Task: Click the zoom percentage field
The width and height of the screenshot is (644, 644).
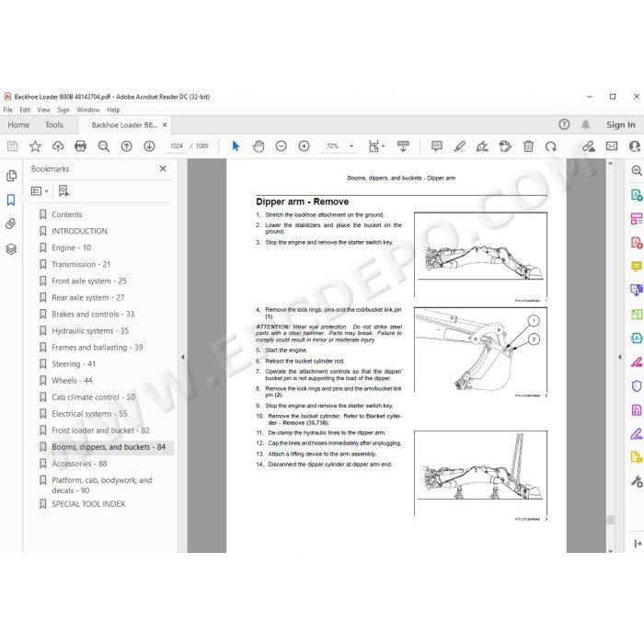Action: pyautogui.click(x=333, y=146)
